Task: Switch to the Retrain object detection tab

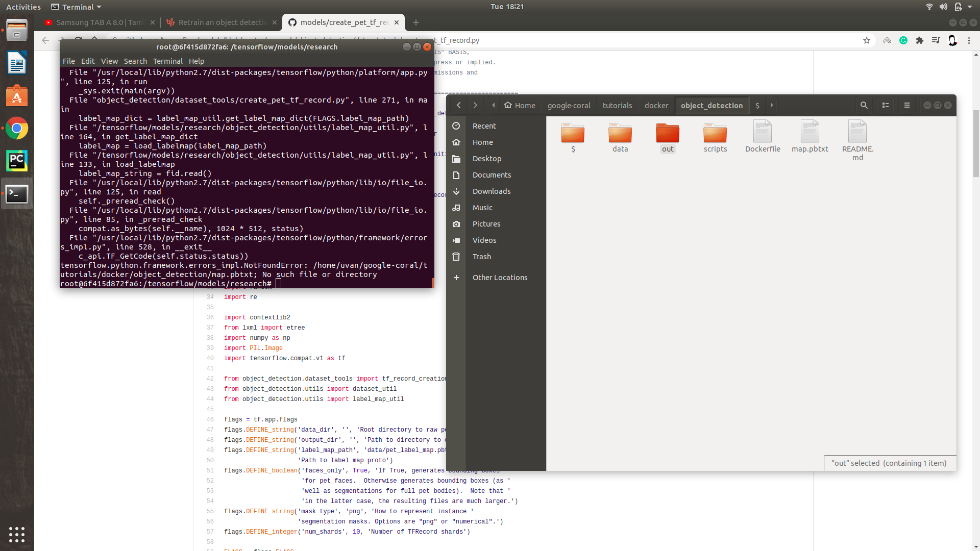Action: [222, 22]
